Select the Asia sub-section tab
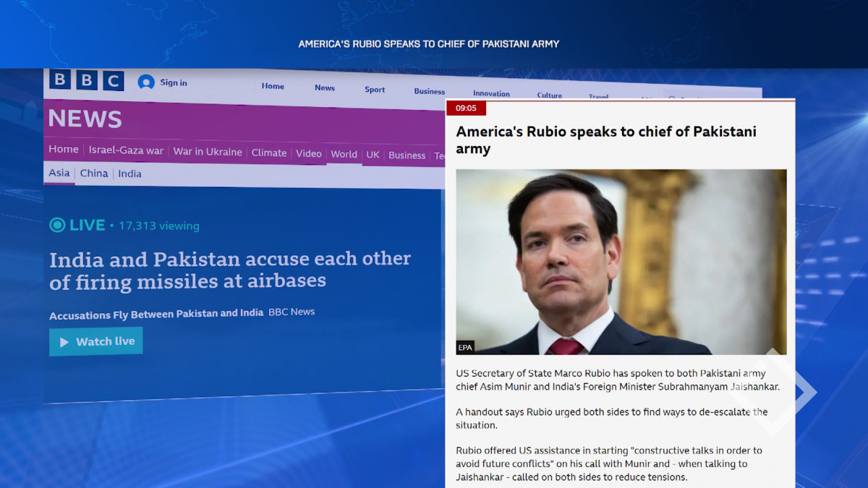 click(59, 173)
